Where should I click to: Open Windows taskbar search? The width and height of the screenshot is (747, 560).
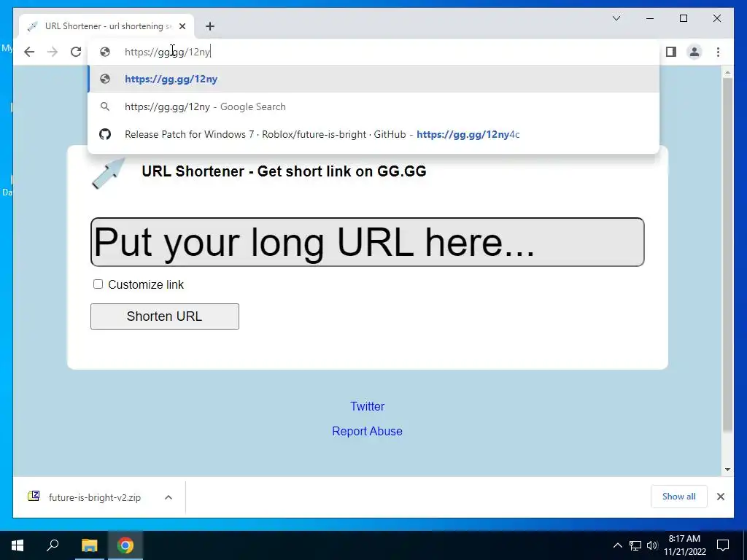[53, 545]
